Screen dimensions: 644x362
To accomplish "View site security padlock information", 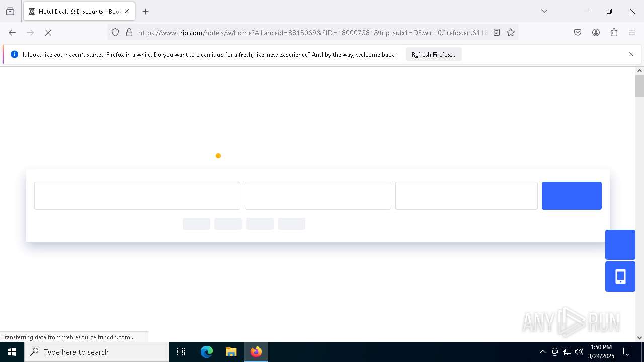I will point(129,32).
